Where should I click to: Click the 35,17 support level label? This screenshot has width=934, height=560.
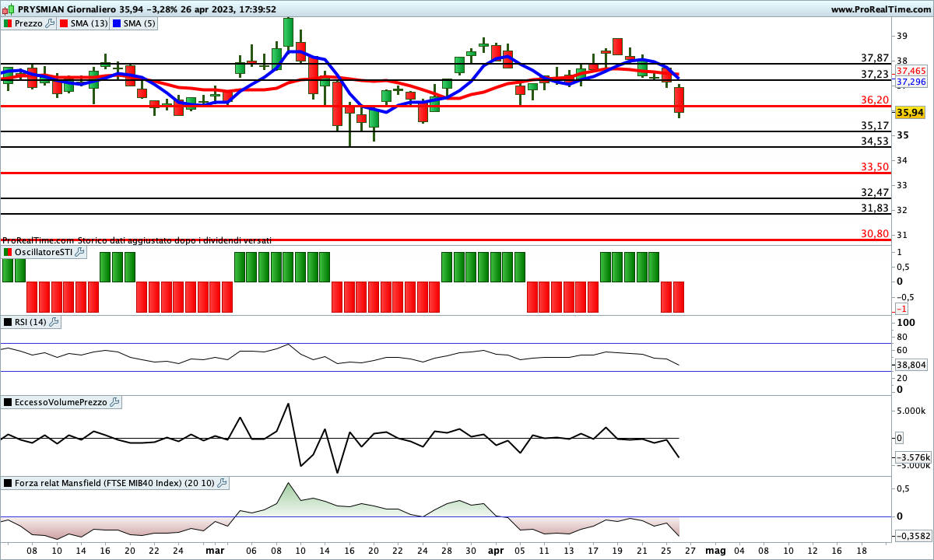(x=875, y=126)
